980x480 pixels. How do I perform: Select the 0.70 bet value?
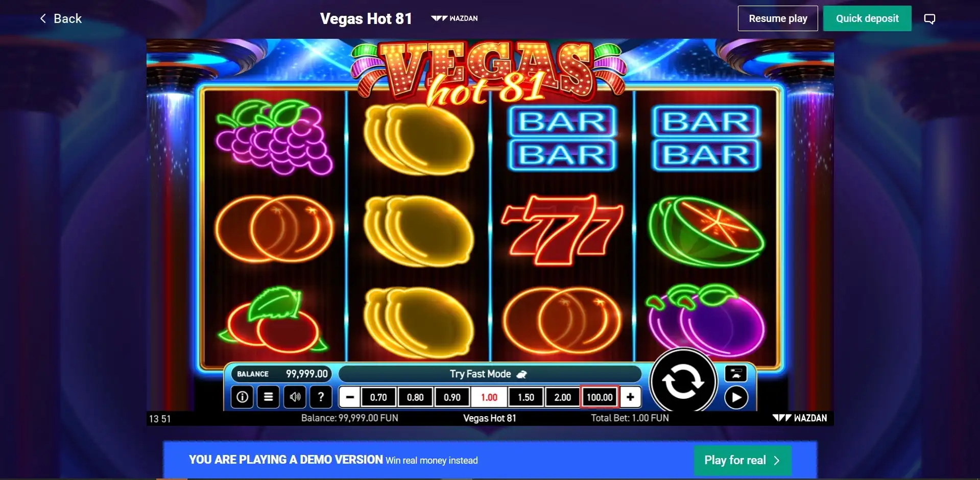tap(378, 397)
